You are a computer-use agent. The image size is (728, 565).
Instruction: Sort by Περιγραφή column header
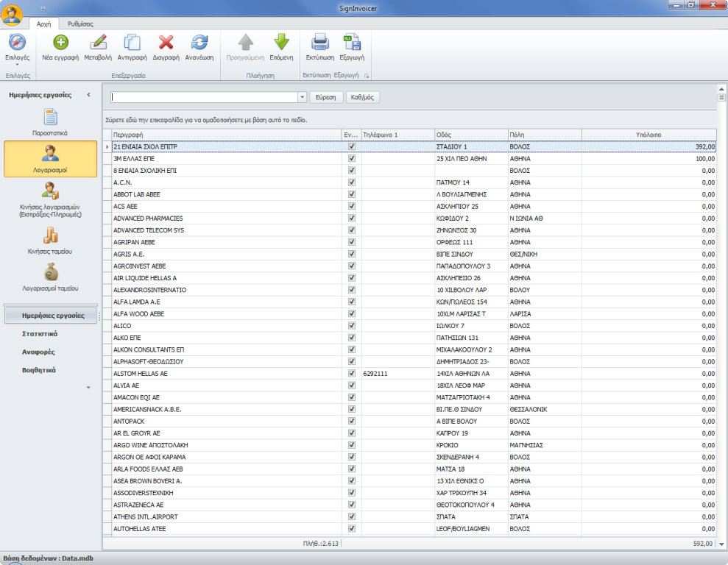coord(227,135)
